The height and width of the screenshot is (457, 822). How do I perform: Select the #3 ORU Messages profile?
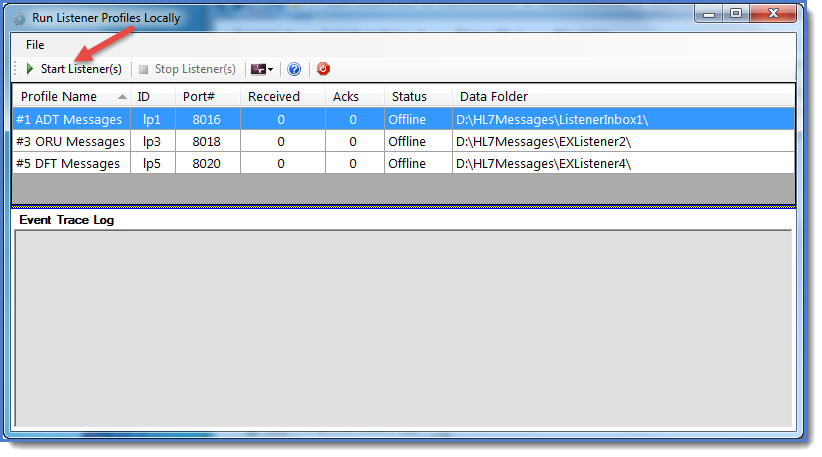tap(71, 142)
